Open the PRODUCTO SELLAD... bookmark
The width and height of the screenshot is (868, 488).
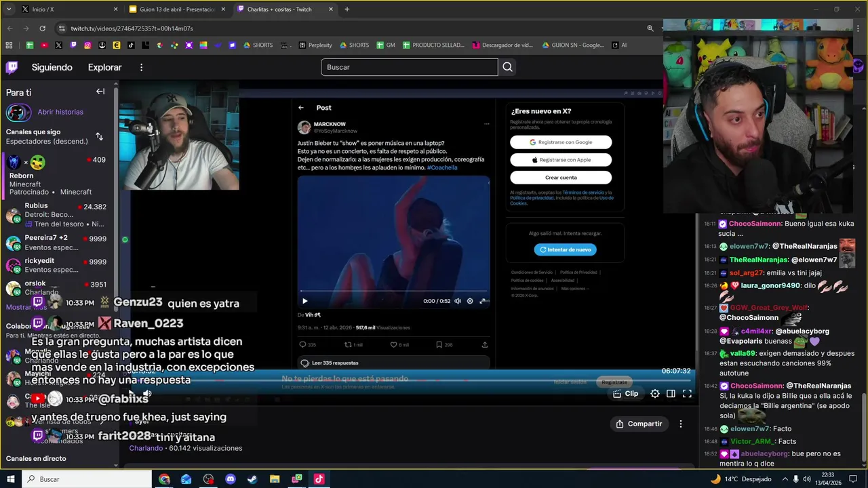433,45
